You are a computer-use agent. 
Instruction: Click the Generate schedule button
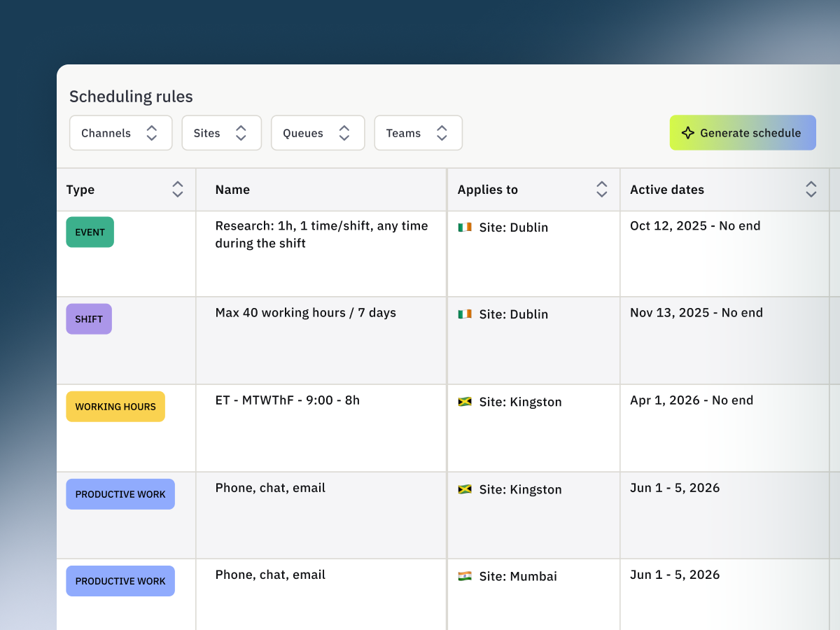click(743, 133)
